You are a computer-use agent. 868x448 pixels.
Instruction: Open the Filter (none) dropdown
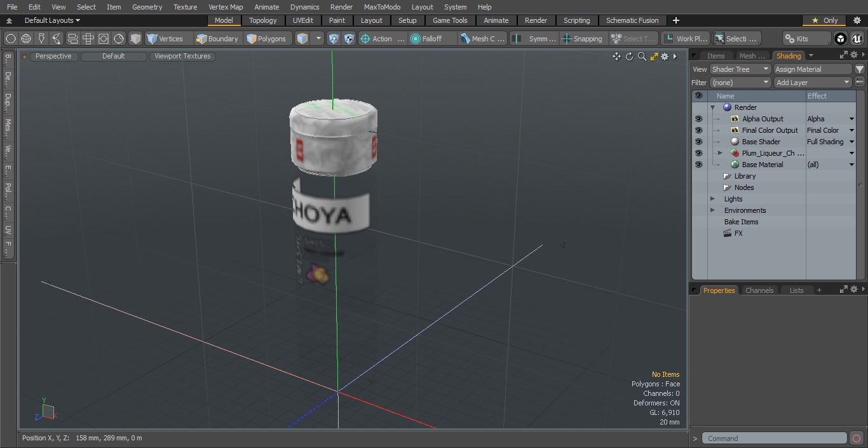point(740,83)
